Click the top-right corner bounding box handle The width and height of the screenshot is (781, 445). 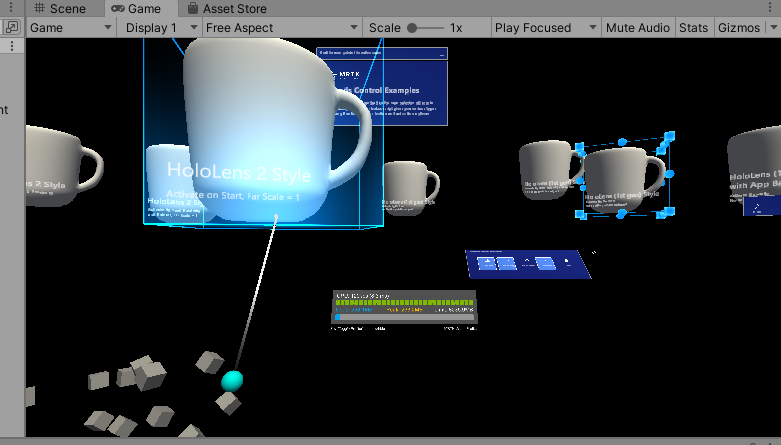(x=669, y=136)
